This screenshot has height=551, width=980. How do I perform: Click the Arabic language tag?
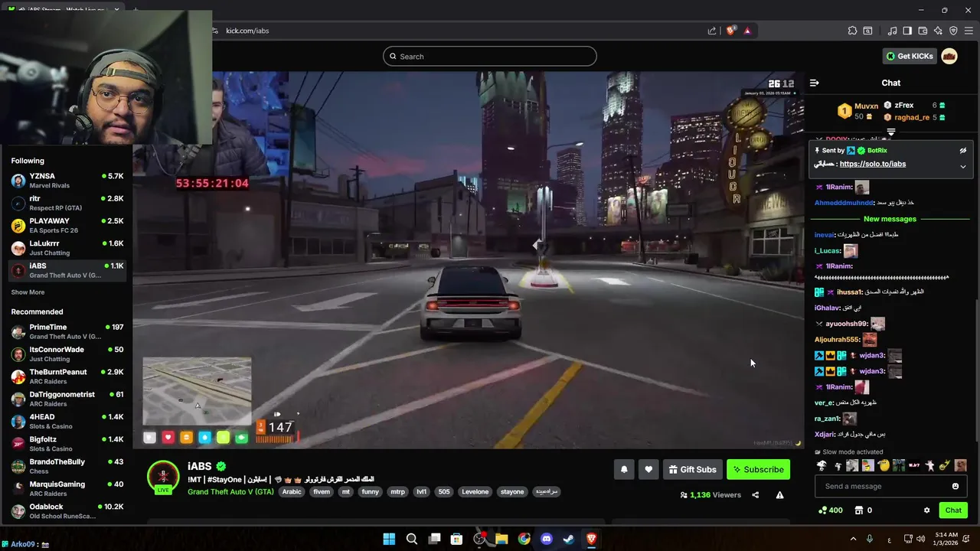click(x=292, y=491)
